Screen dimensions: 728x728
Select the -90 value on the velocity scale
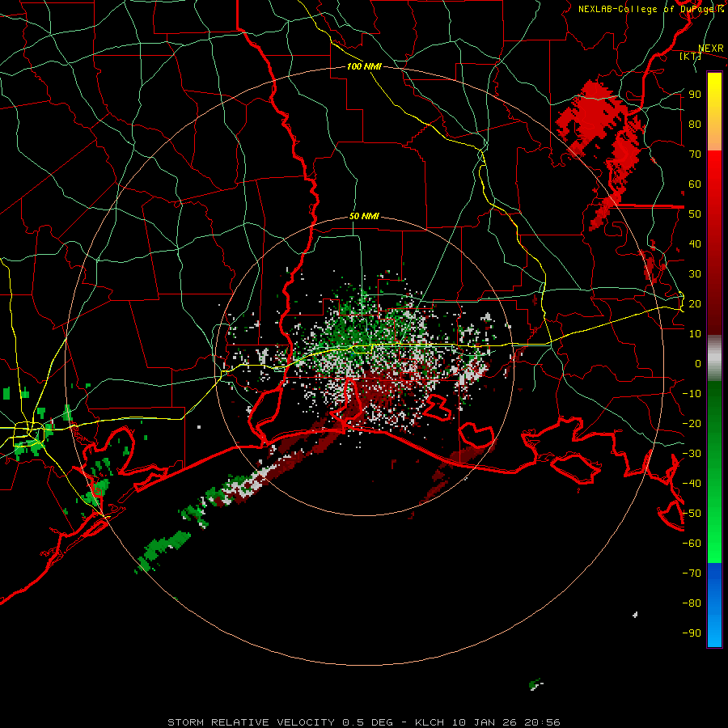click(692, 633)
